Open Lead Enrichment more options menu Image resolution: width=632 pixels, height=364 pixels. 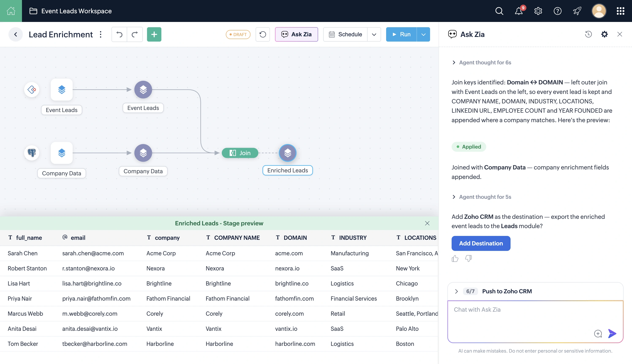coord(101,34)
